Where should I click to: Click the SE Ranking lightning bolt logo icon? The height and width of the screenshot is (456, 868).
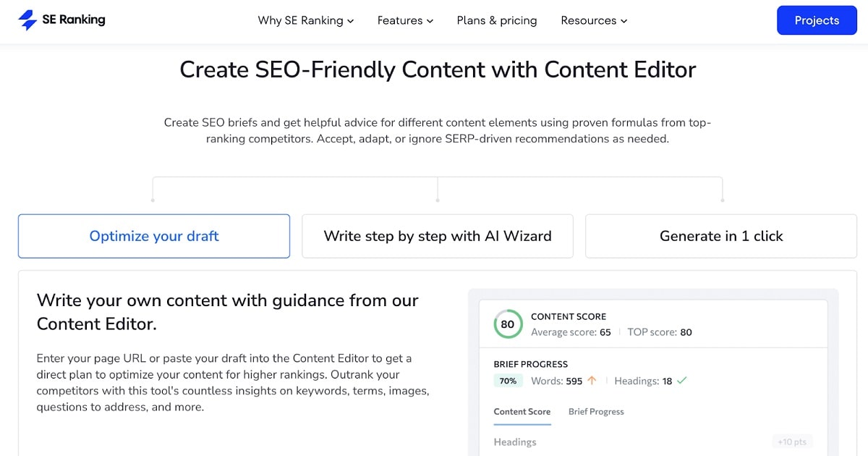(28, 20)
